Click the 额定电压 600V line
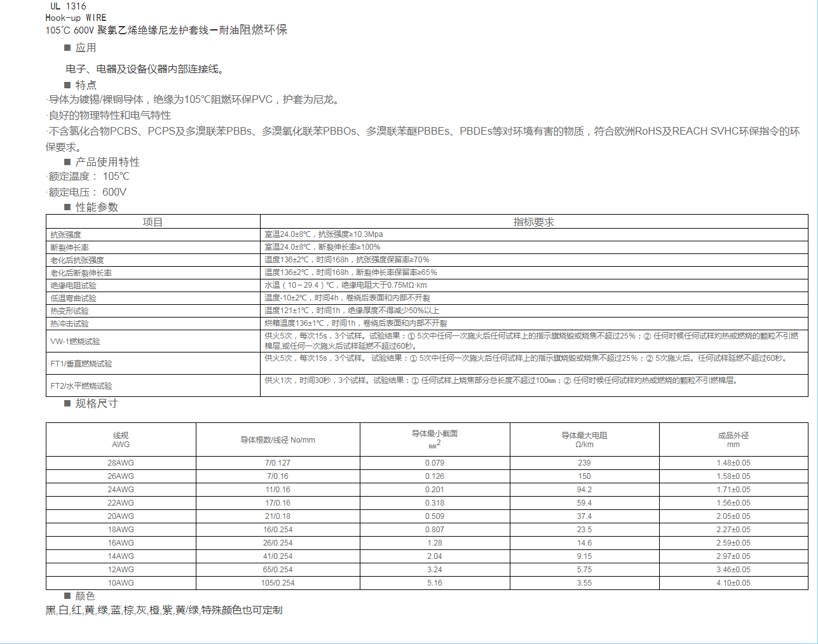The height and width of the screenshot is (644, 818). pyautogui.click(x=88, y=192)
